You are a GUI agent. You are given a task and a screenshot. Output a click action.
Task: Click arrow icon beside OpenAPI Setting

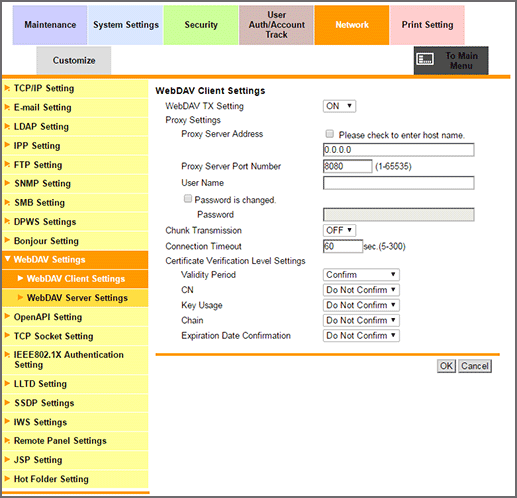pyautogui.click(x=7, y=316)
